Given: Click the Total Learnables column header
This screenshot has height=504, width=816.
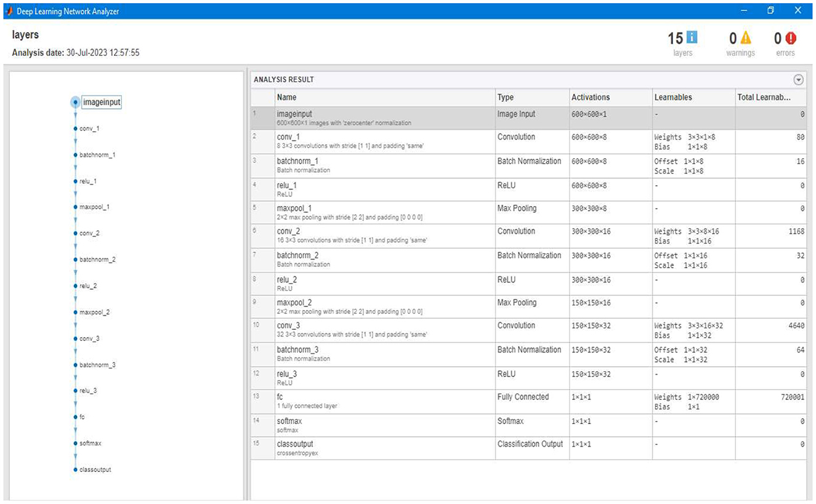Looking at the screenshot, I should [x=770, y=97].
